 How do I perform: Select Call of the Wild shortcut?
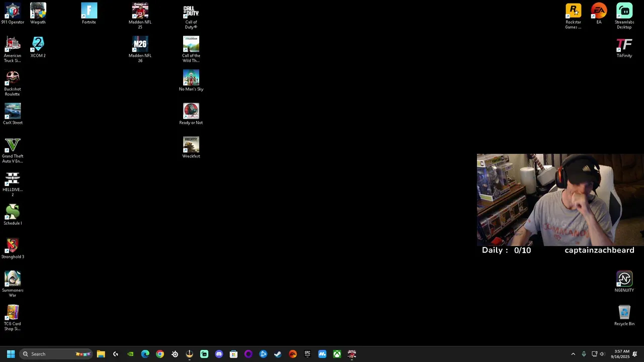[191, 49]
